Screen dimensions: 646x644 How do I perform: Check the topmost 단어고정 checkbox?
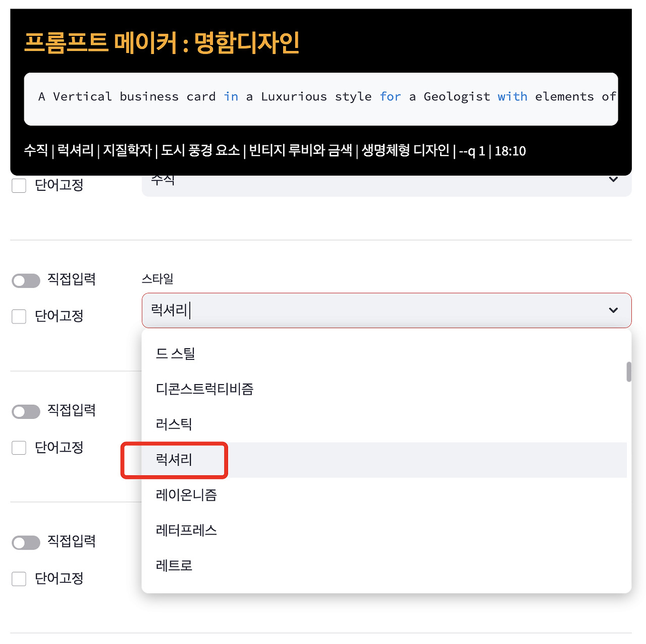point(19,186)
